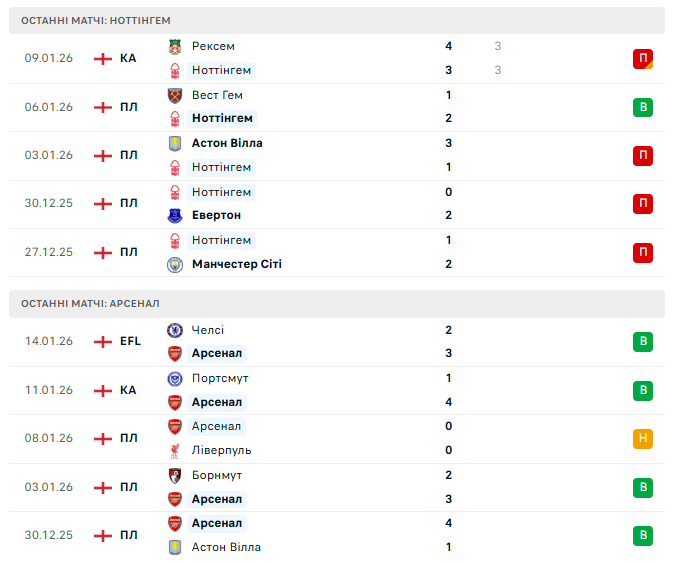
Task: Click the Portsmouth club crest icon
Action: (175, 378)
